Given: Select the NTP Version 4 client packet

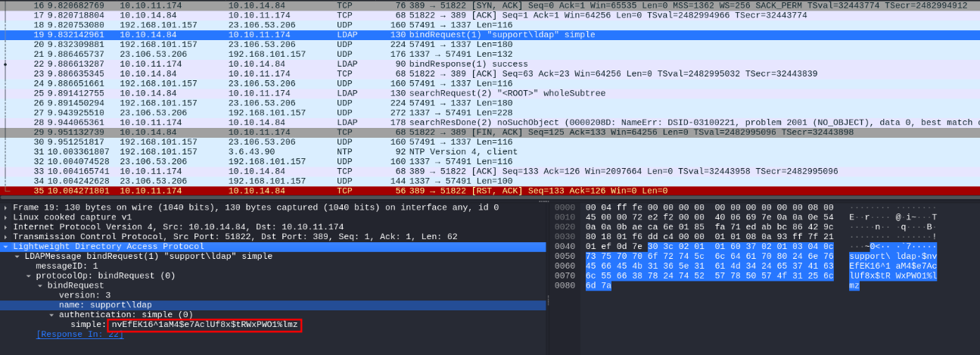Looking at the screenshot, I should [x=454, y=151].
